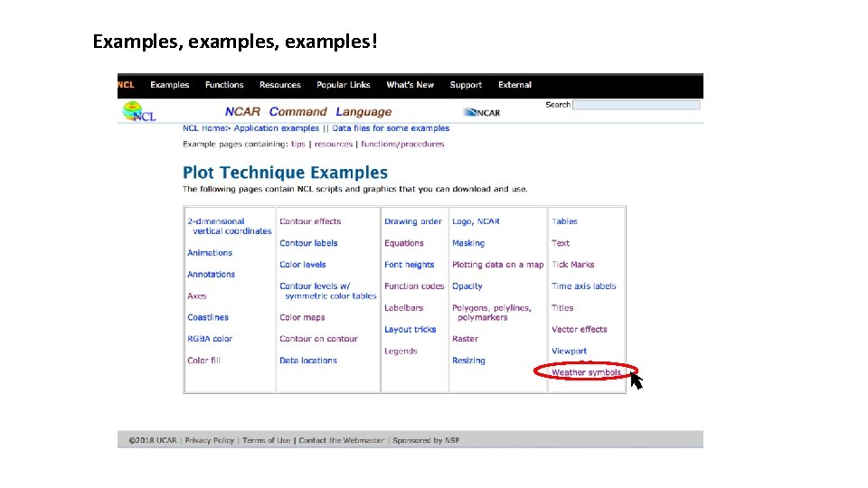Open the Application examples link

tap(277, 127)
